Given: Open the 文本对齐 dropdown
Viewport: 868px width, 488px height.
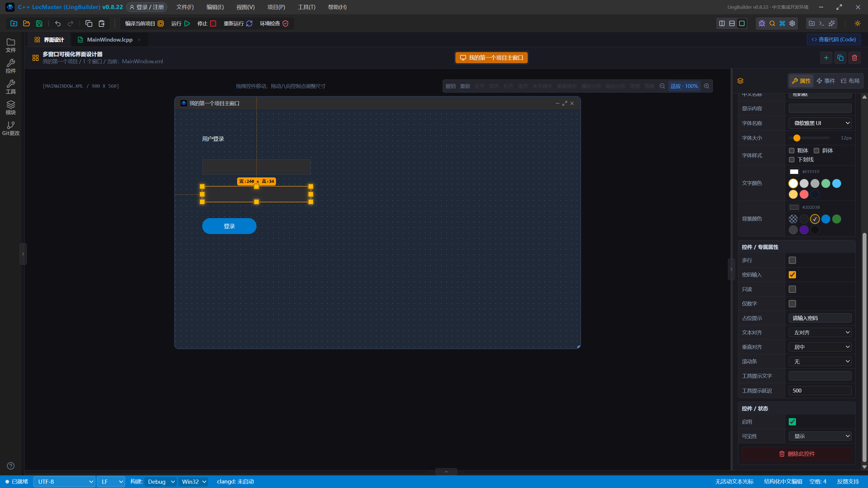Looking at the screenshot, I should (820, 332).
